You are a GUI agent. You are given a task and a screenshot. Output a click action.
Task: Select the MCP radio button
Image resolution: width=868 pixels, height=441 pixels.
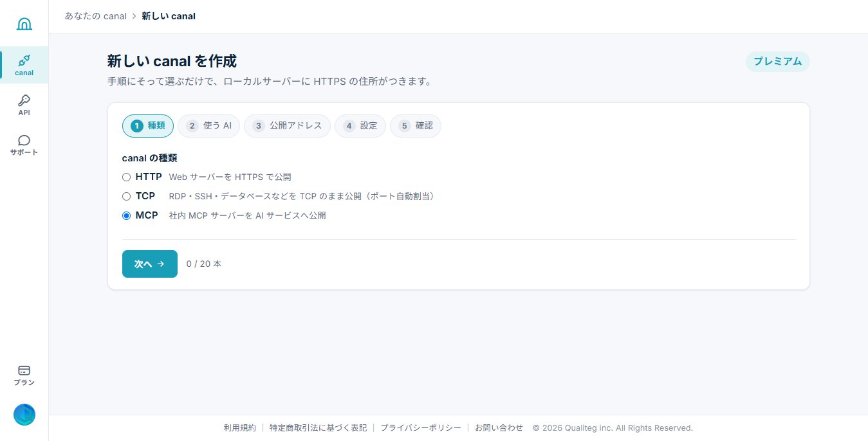pyautogui.click(x=126, y=215)
